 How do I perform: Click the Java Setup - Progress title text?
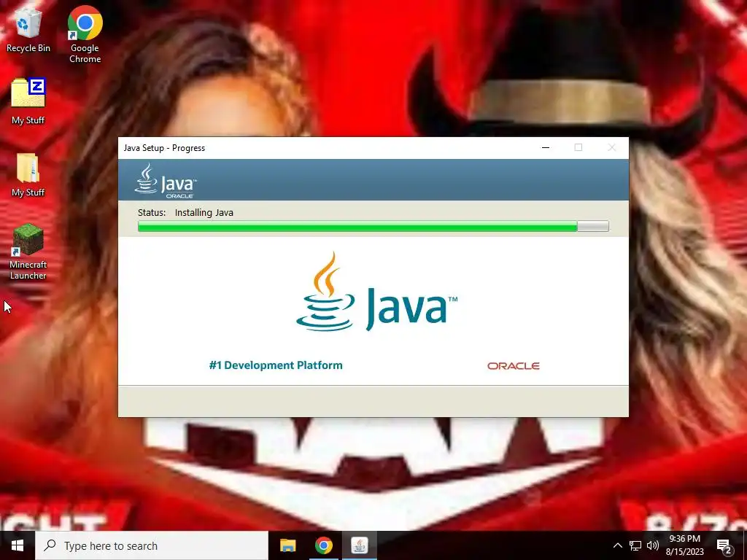point(164,148)
